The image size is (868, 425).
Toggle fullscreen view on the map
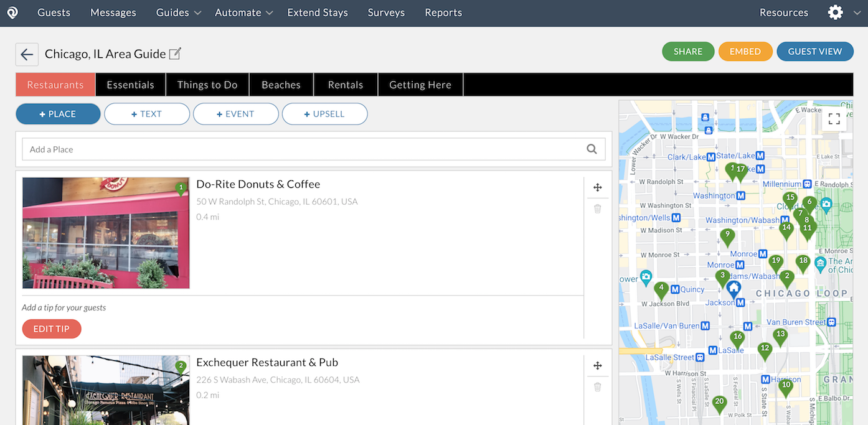[834, 119]
